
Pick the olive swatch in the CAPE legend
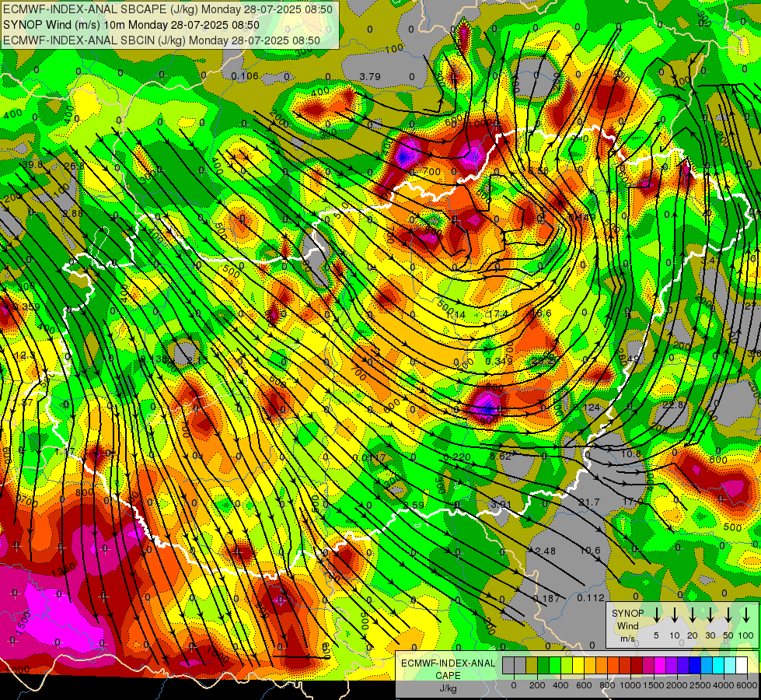click(532, 665)
